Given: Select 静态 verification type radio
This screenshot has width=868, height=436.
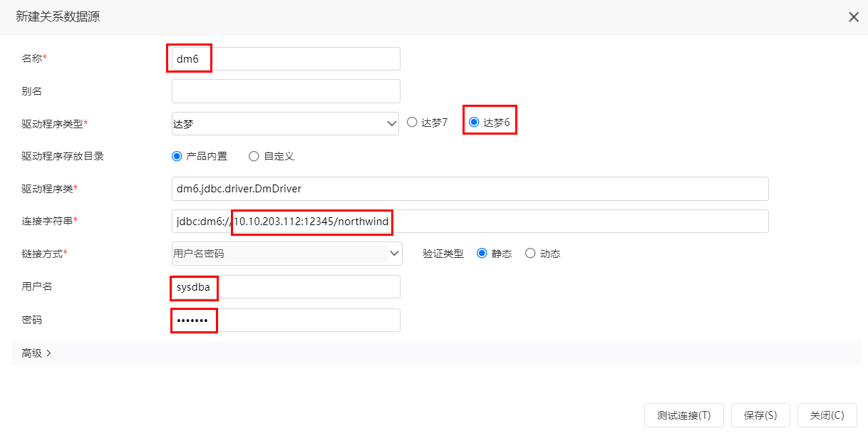Looking at the screenshot, I should pyautogui.click(x=482, y=254).
